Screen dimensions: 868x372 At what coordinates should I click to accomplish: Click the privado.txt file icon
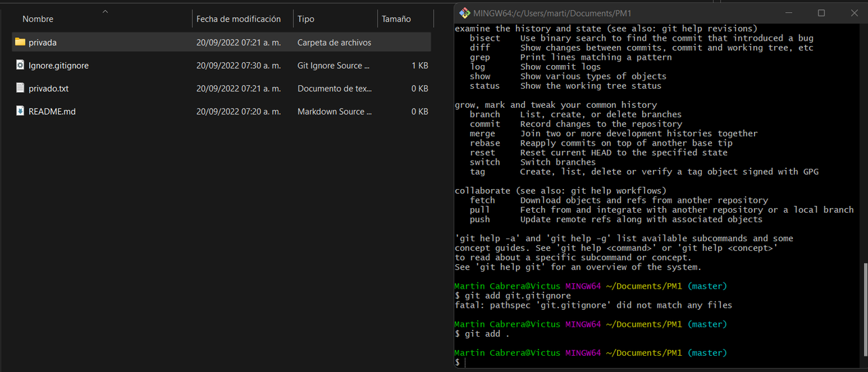(20, 88)
